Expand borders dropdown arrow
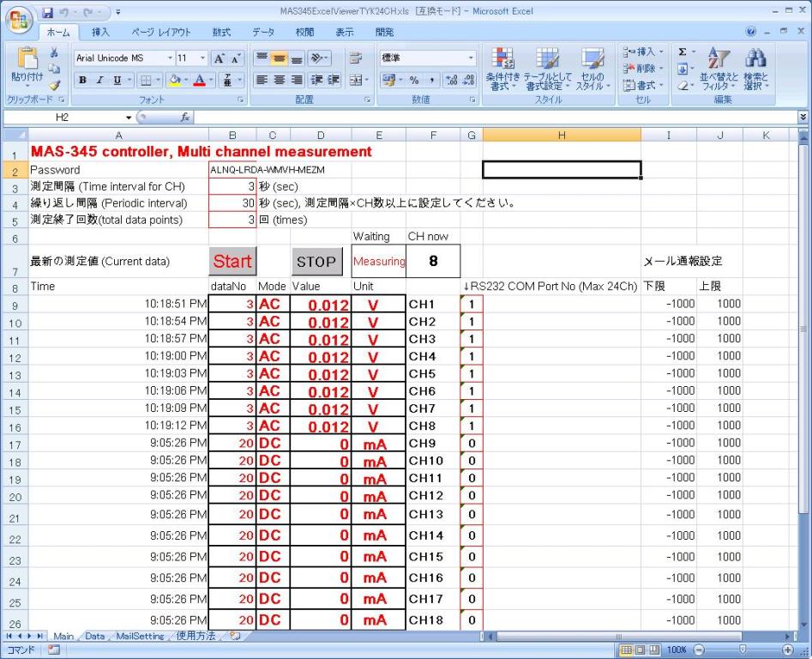The width and height of the screenshot is (812, 659). pyautogui.click(x=158, y=80)
